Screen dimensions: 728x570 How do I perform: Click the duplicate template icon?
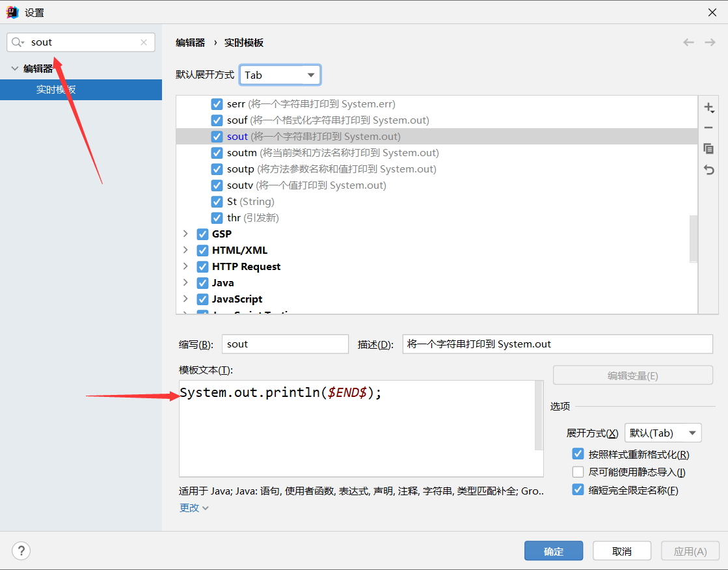click(708, 148)
